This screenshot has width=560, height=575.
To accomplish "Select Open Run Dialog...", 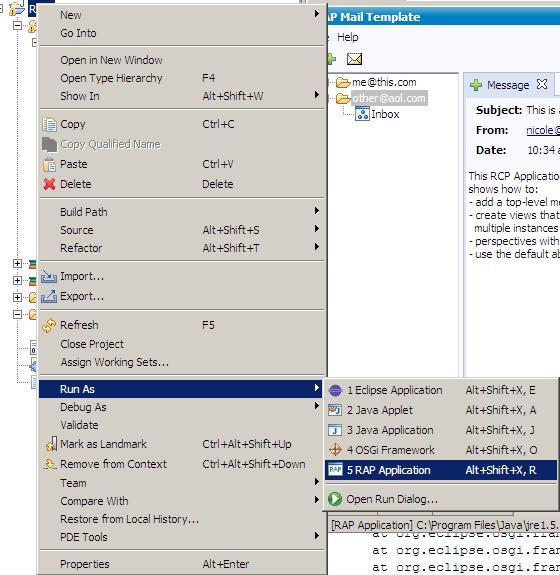I will click(441, 499).
